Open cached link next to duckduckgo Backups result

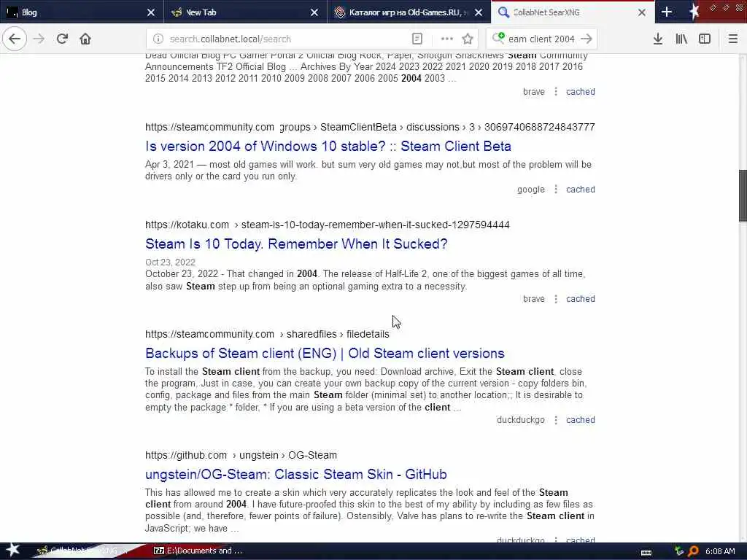pos(580,419)
